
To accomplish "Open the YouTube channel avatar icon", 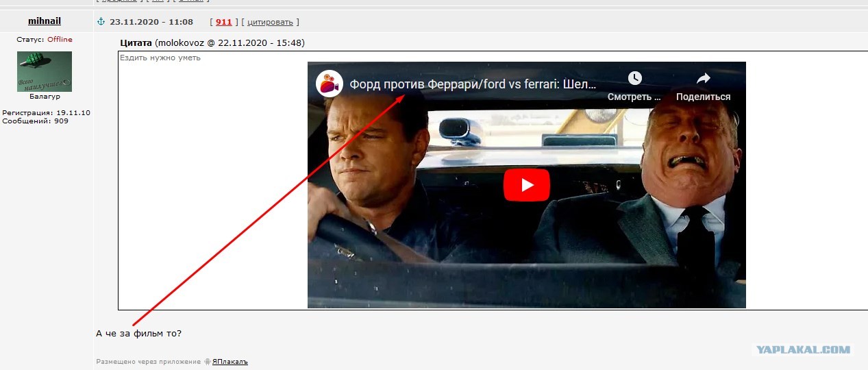I will [329, 84].
